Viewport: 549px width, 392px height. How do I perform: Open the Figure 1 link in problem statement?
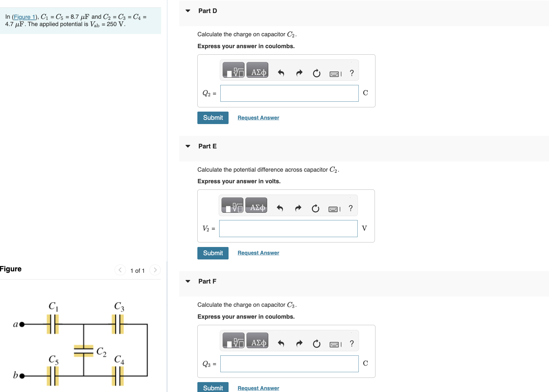24,17
